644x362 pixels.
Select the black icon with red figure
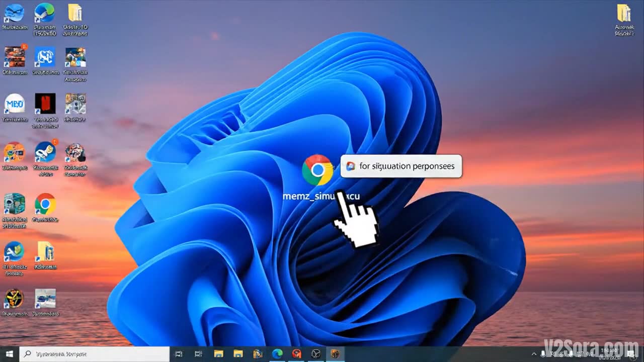[x=45, y=104]
